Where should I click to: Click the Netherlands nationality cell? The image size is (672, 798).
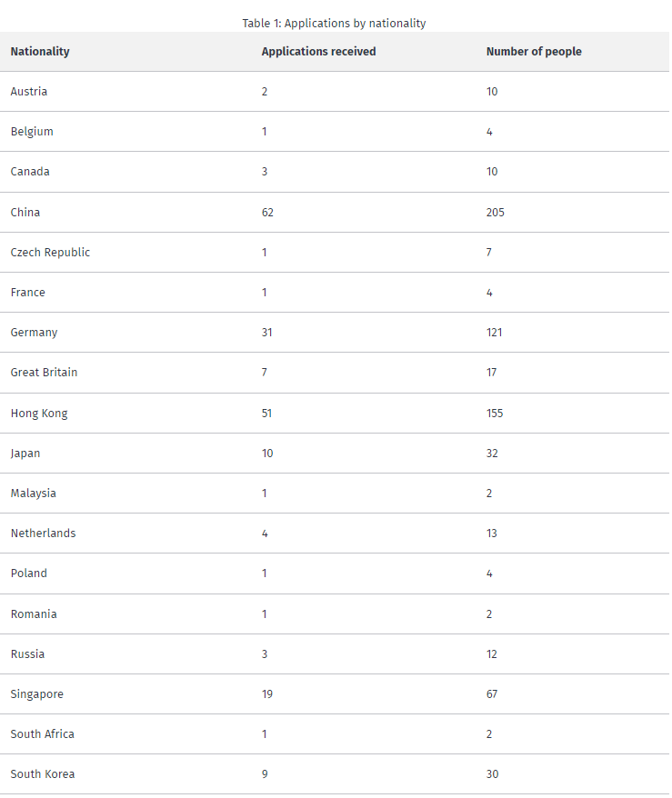43,534
